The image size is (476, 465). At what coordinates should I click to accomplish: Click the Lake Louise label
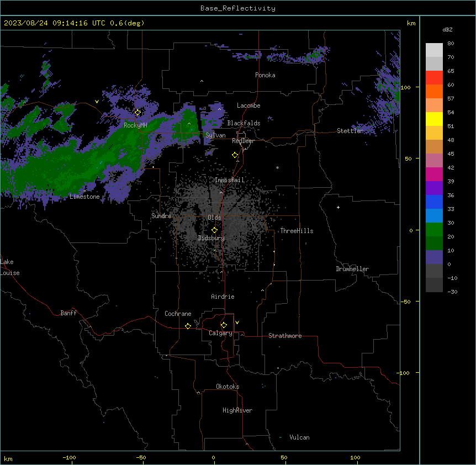click(x=10, y=267)
